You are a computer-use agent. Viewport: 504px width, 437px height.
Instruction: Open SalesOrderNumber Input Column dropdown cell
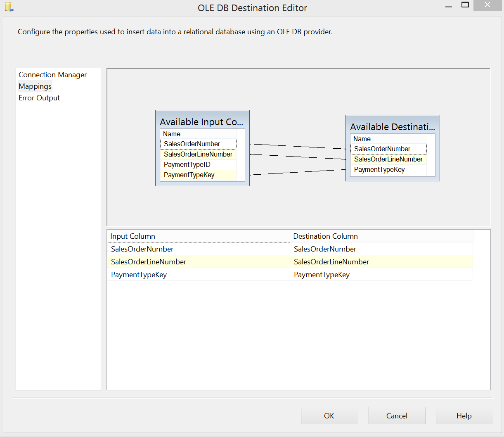pos(198,249)
